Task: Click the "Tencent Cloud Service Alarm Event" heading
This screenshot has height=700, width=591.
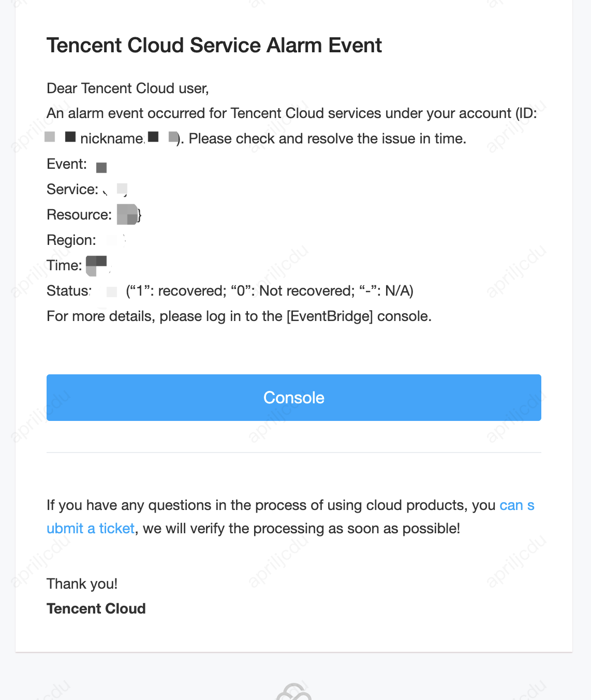Action: 214,46
